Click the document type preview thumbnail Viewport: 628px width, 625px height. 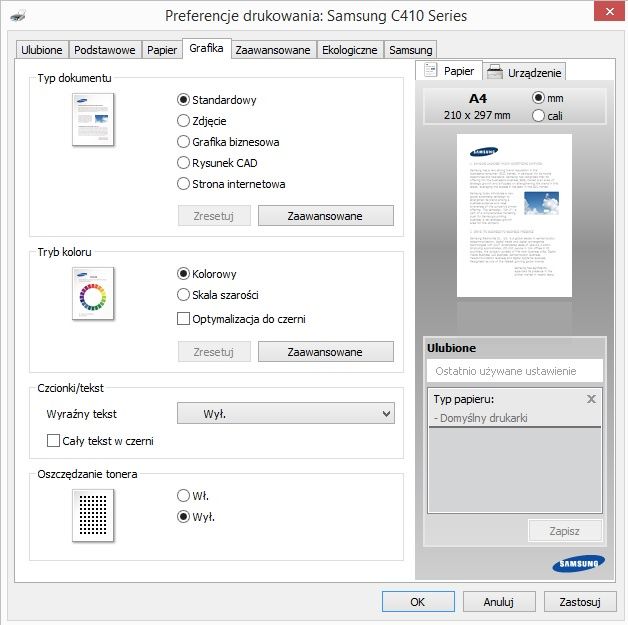(93, 119)
